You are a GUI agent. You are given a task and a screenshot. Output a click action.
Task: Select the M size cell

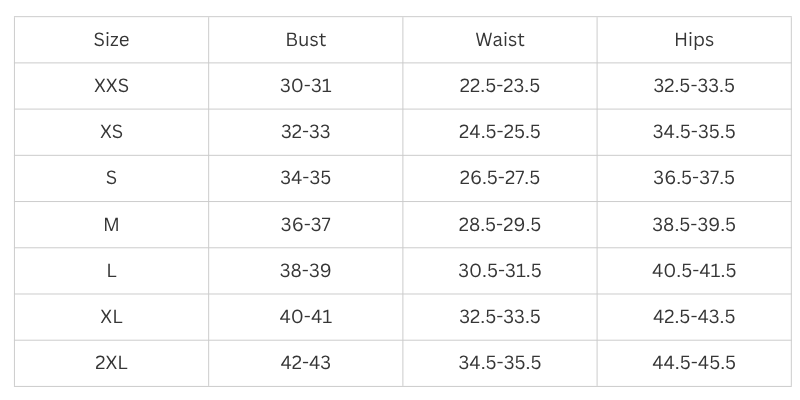pos(111,225)
